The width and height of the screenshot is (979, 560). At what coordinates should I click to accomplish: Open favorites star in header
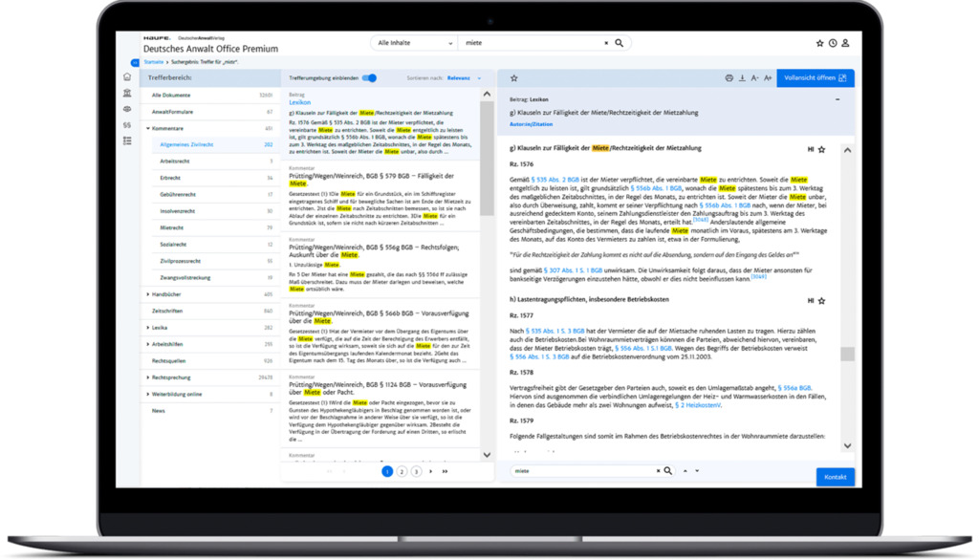pyautogui.click(x=819, y=43)
